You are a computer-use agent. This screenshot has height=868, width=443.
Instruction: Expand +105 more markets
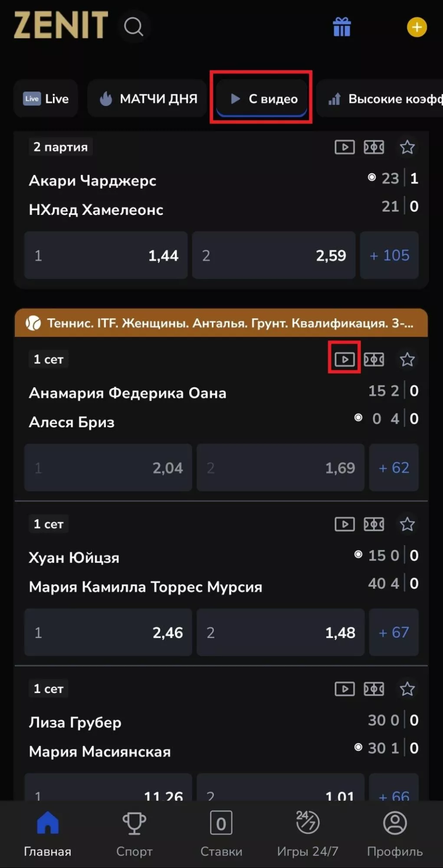pos(389,255)
